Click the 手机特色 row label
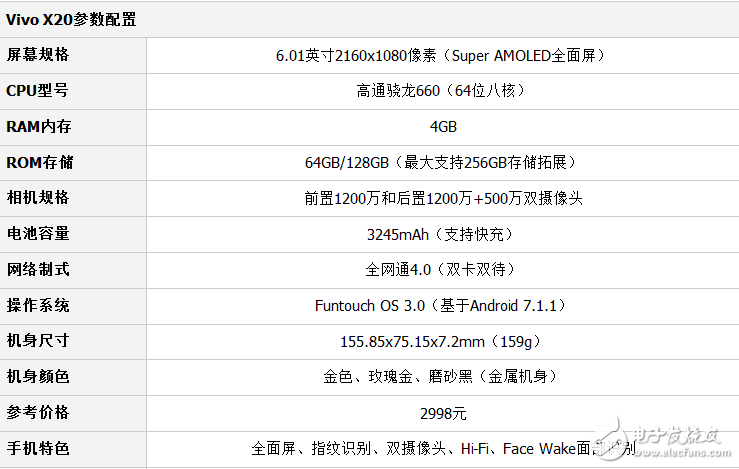This screenshot has height=469, width=739. (38, 448)
